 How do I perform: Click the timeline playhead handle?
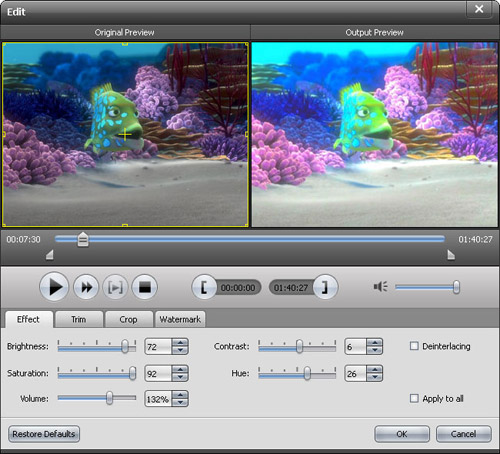coord(83,239)
